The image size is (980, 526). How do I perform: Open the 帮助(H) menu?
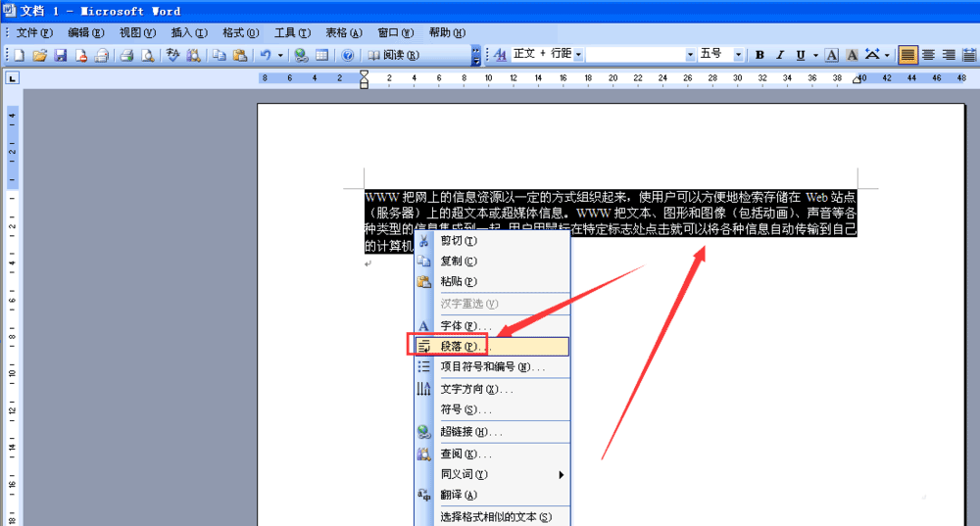point(447,32)
